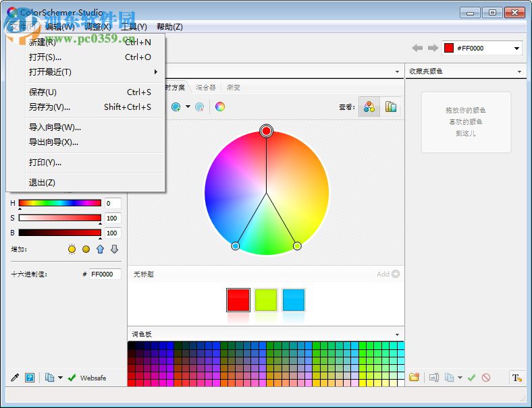The height and width of the screenshot is (408, 532).
Task: Click the blue question-mark icon beside the eyedropper
Action: tap(30, 378)
